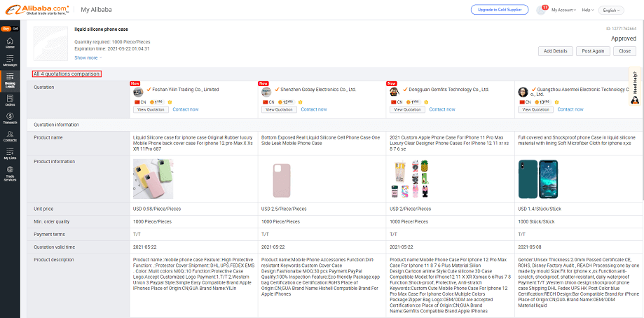Toggle the Buy/Sell switch
Image resolution: width=644 pixels, height=318 pixels.
(10, 29)
